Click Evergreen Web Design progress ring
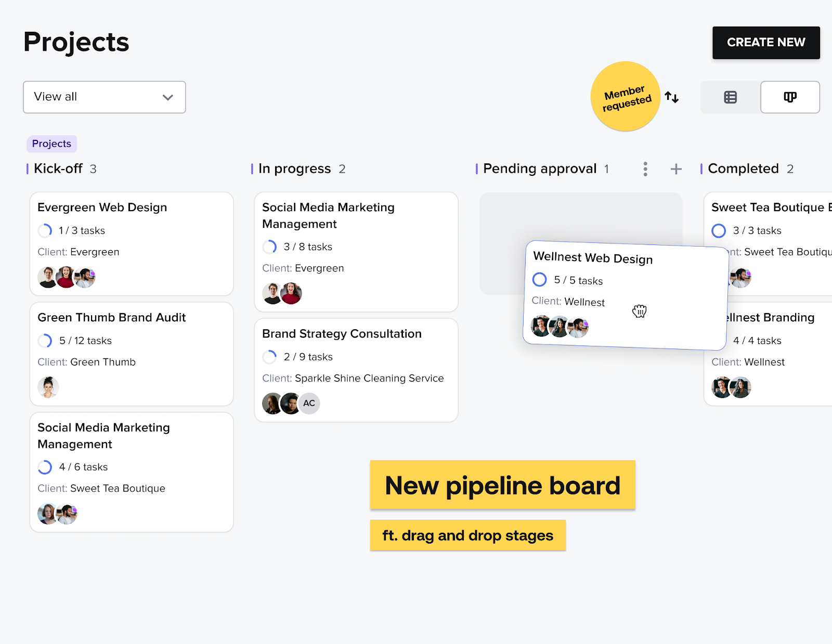 pos(45,230)
